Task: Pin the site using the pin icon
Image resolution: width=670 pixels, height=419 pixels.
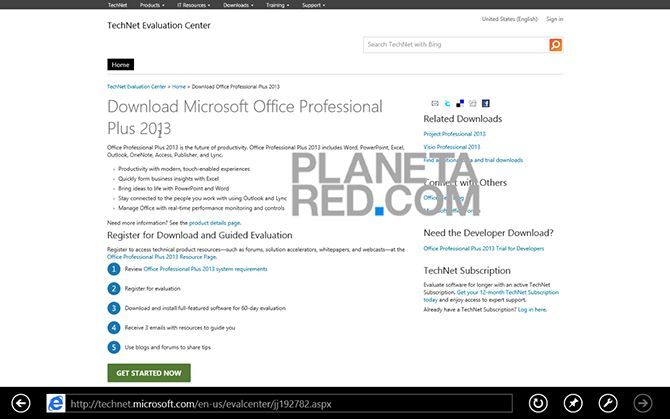Action: [573, 403]
